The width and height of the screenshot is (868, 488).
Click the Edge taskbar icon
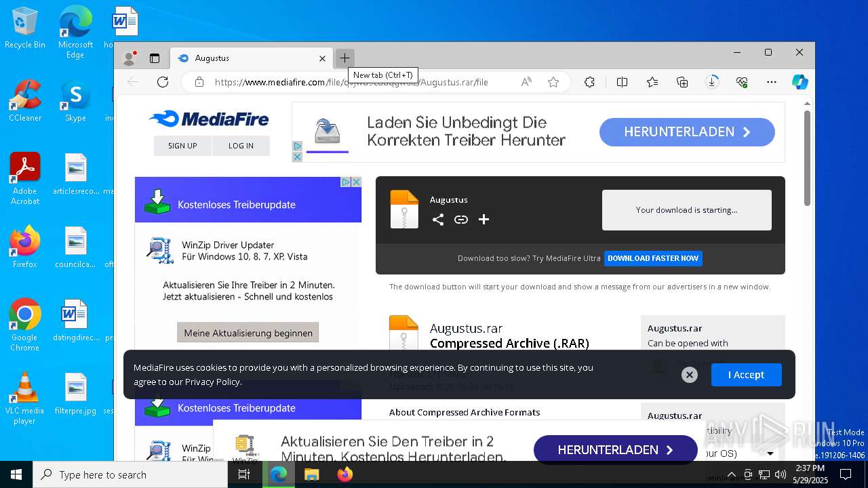click(x=279, y=474)
